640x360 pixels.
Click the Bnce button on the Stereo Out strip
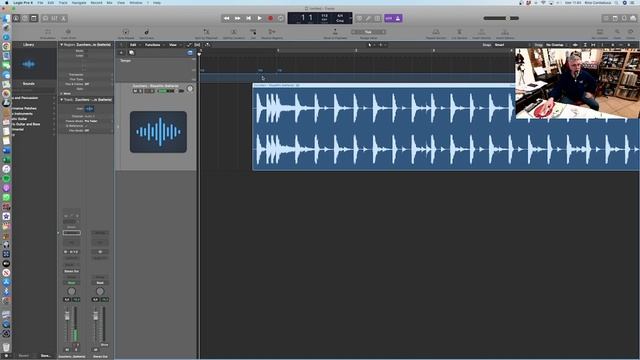point(104,345)
